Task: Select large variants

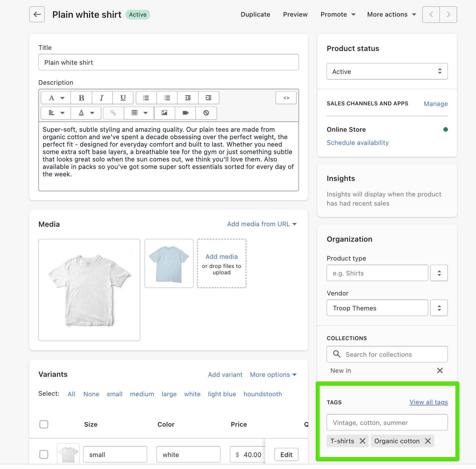Action: (169, 394)
